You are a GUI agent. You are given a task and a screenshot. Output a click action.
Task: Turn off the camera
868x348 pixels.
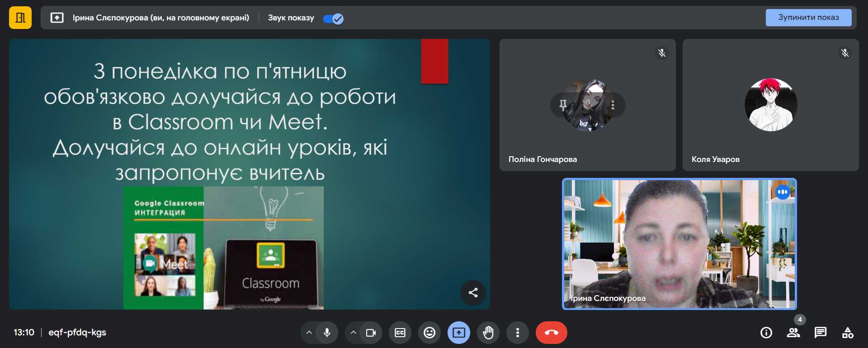coord(371,333)
